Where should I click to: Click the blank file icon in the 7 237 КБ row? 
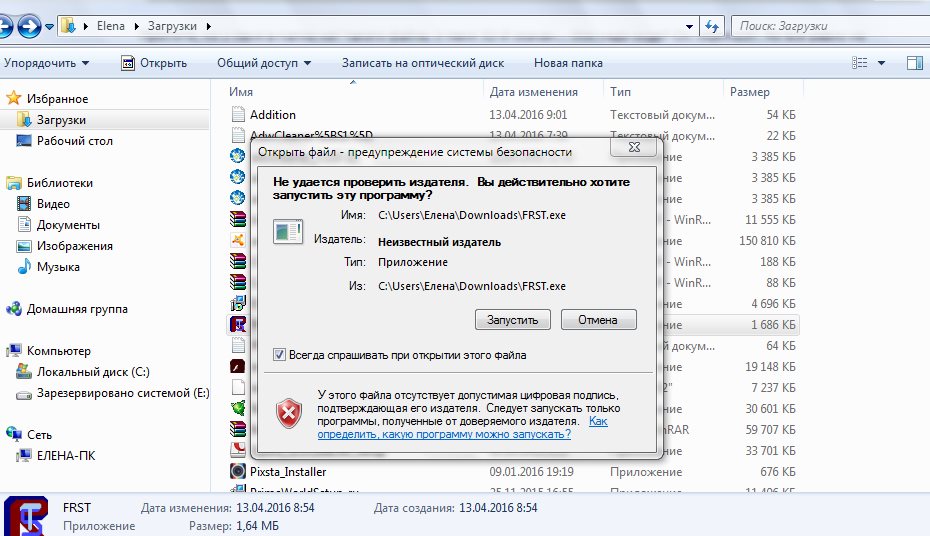(238, 387)
